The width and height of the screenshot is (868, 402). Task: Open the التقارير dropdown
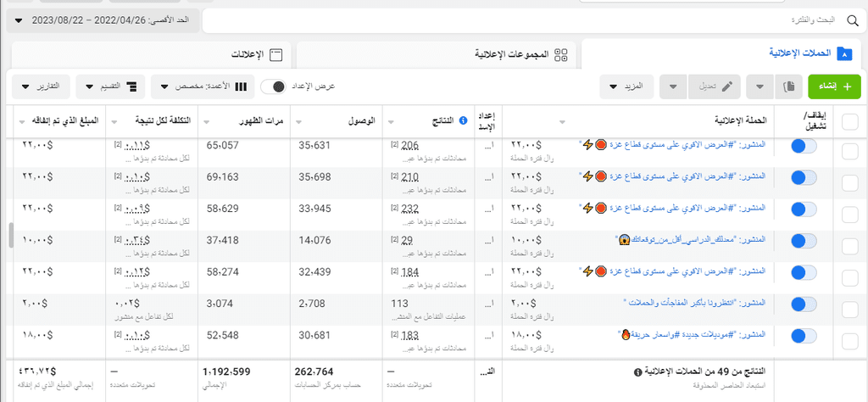[41, 87]
